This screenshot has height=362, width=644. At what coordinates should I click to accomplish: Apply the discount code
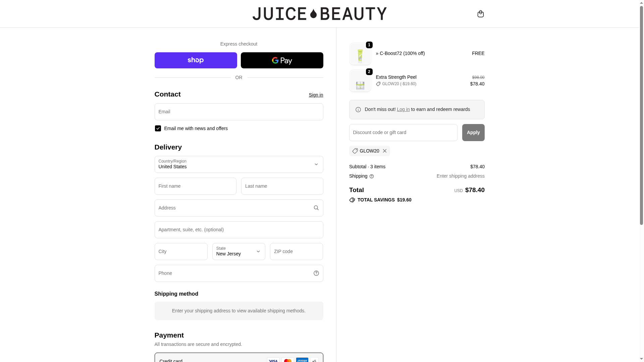[x=473, y=132]
